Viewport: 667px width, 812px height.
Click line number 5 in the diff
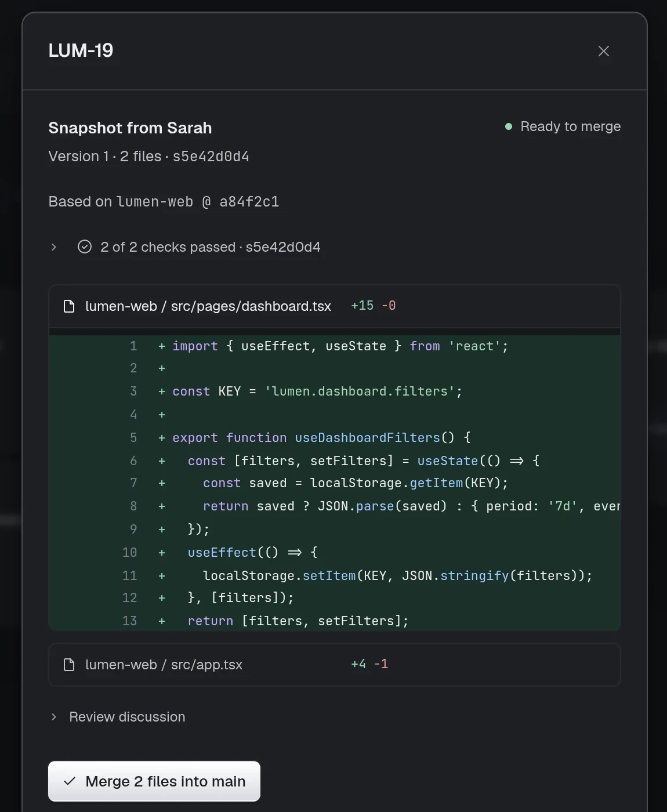coord(133,438)
